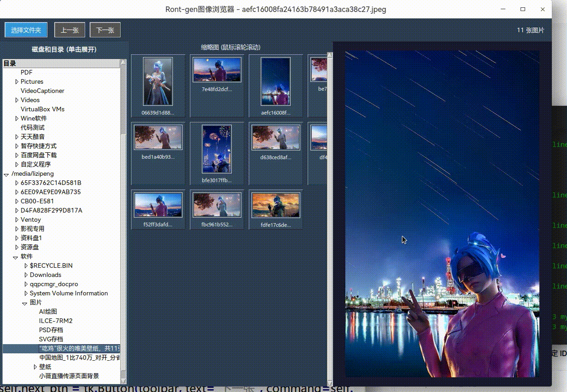Select the CB00-E581 volume

[x=37, y=201]
